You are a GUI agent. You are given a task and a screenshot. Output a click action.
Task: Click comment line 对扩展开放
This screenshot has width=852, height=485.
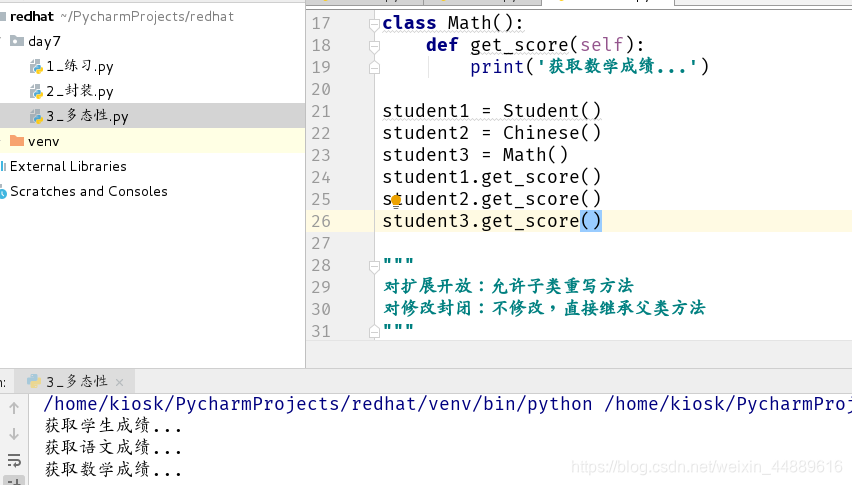tap(508, 286)
